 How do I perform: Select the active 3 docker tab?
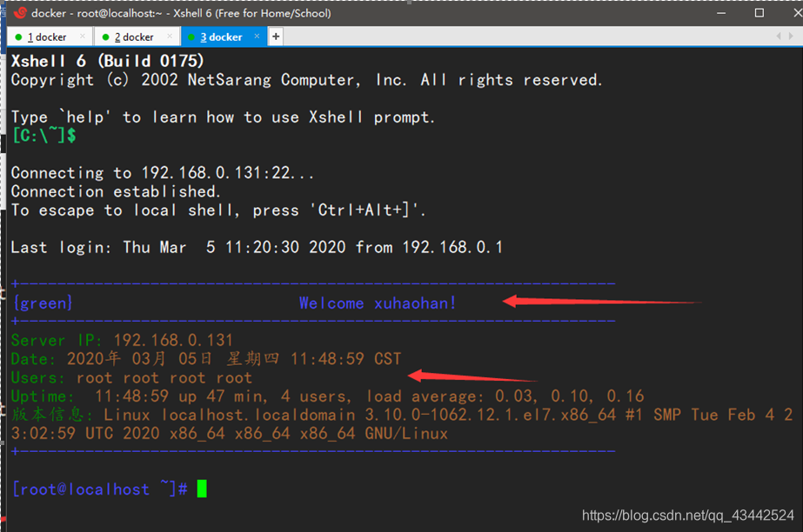pyautogui.click(x=221, y=37)
